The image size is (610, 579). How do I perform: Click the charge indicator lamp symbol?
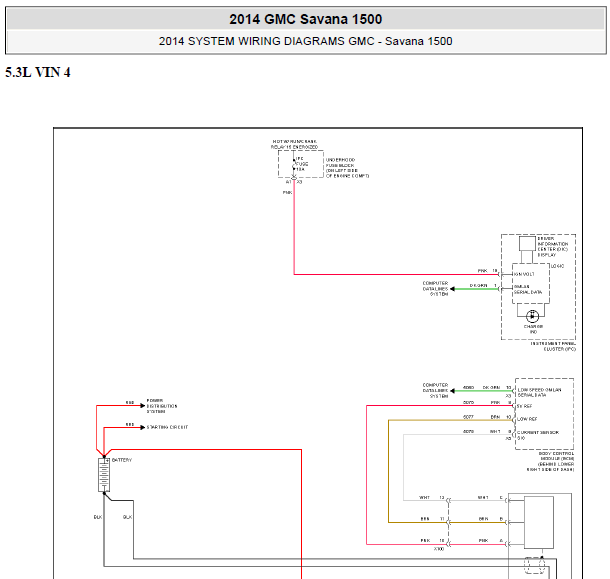tap(532, 316)
